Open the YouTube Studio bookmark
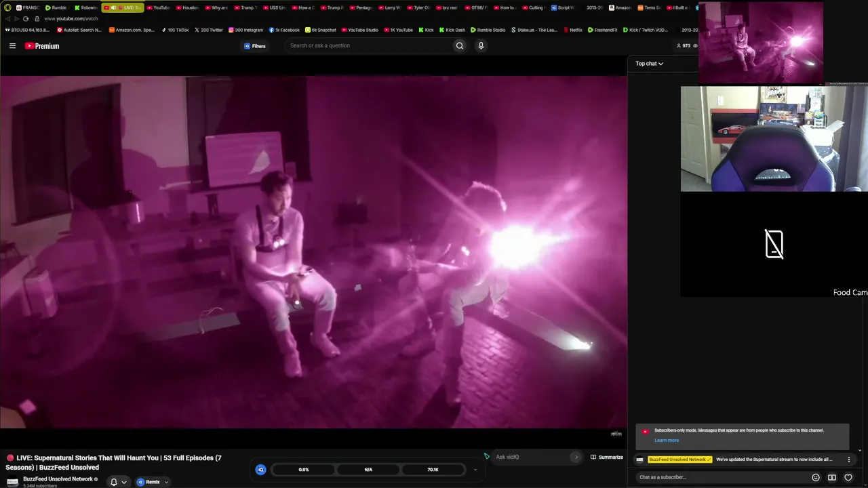The height and width of the screenshot is (488, 868). [x=360, y=30]
